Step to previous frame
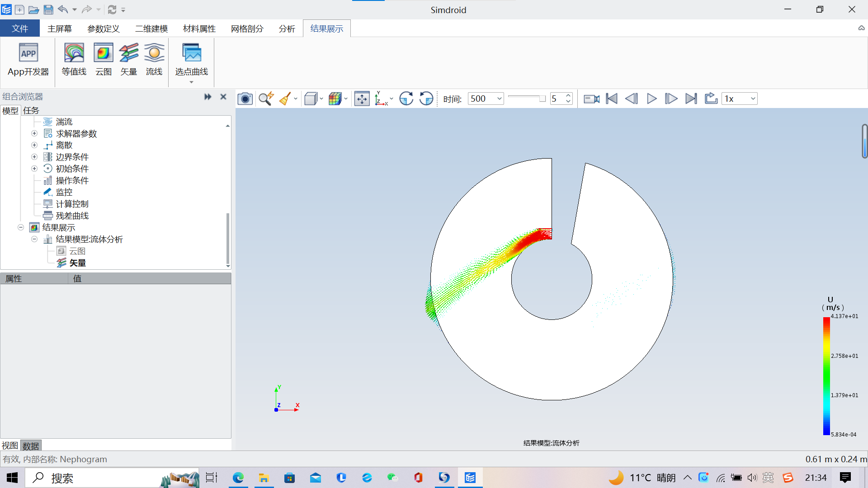This screenshot has height=488, width=868. 632,99
